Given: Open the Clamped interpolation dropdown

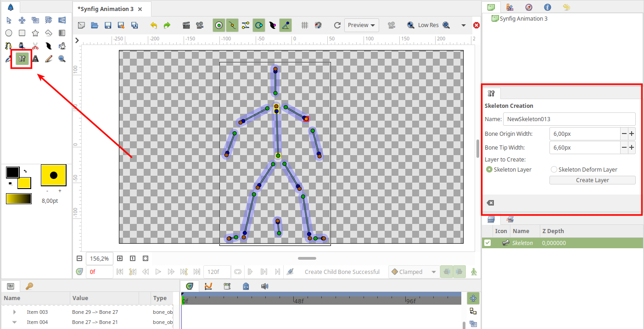Looking at the screenshot, I should click(414, 272).
